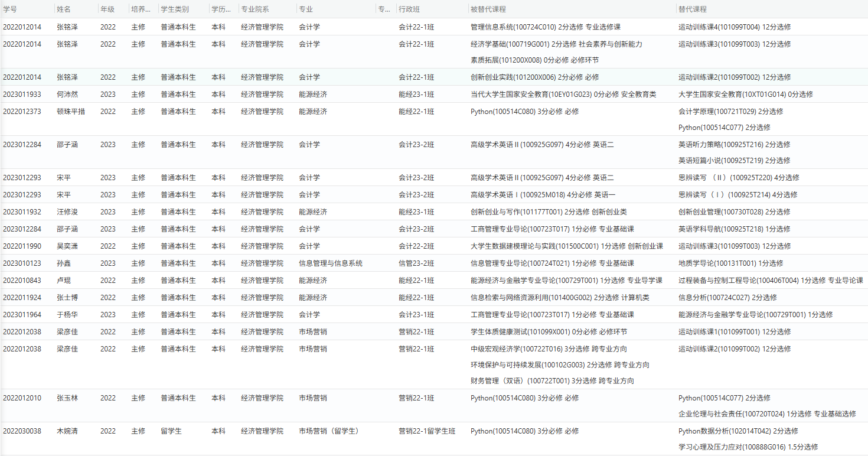Select the 留学生 student category cell
The image size is (868, 456).
pyautogui.click(x=171, y=431)
